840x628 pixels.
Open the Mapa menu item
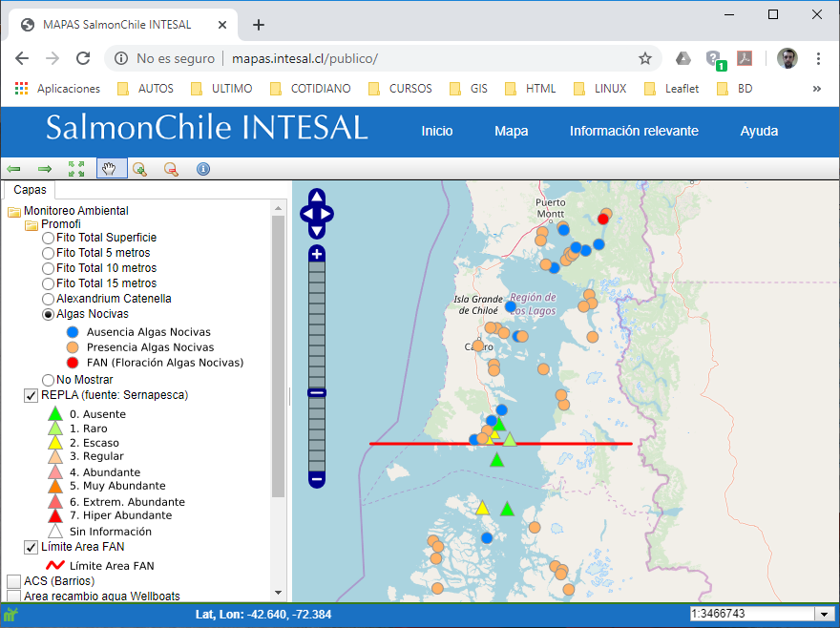click(x=511, y=131)
